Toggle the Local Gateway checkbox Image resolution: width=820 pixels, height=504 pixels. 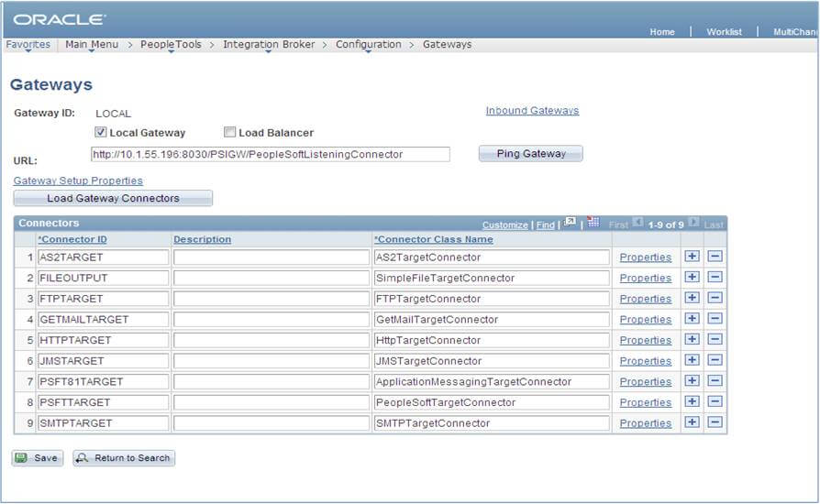pos(100,132)
